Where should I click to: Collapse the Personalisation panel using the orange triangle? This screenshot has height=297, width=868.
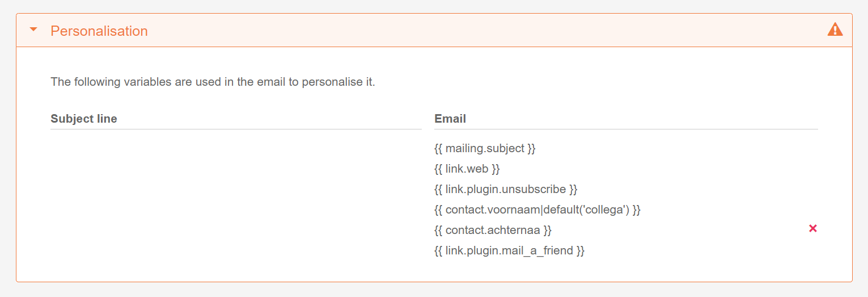click(x=33, y=30)
